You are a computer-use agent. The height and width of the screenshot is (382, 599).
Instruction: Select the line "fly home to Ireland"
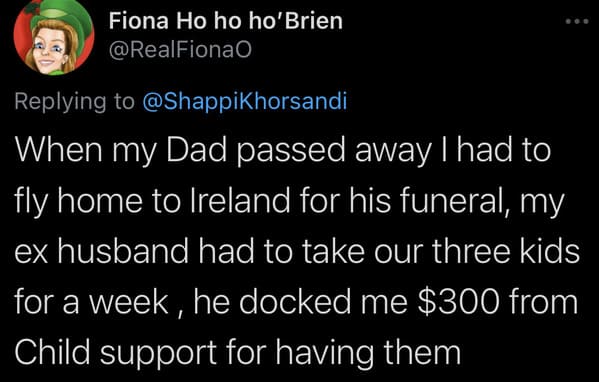289,202
